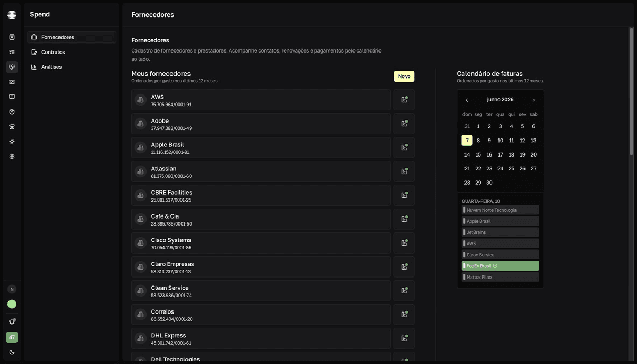
Task: Open the CBRE Facilities row document icon
Action: tap(404, 195)
